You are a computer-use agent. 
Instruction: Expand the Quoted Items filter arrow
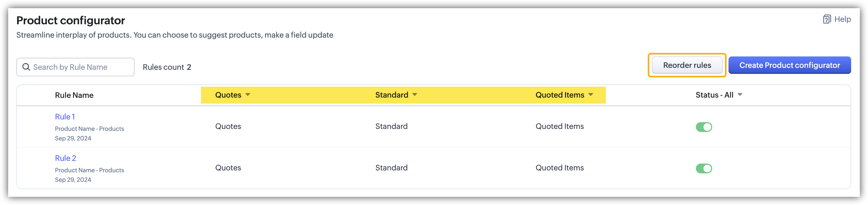(591, 95)
